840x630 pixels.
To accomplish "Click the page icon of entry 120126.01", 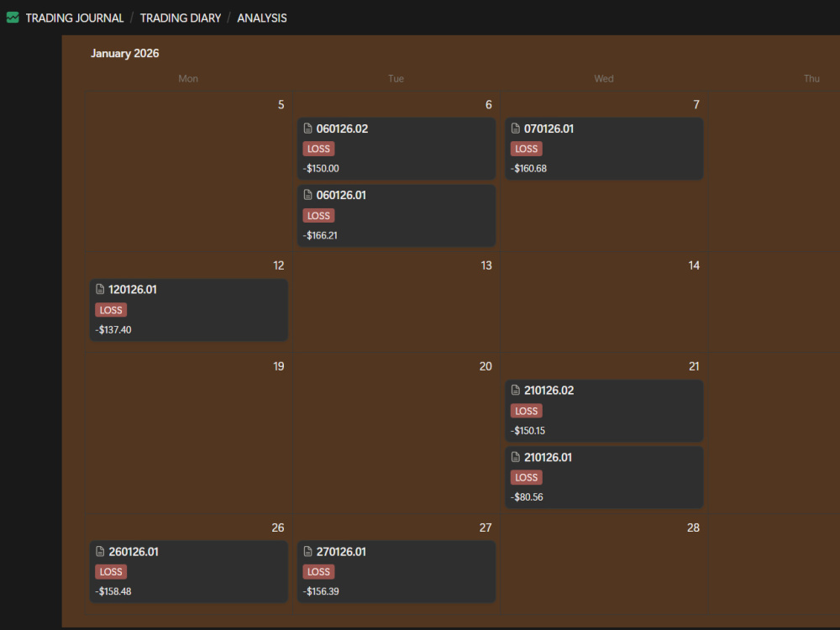I will (x=100, y=289).
